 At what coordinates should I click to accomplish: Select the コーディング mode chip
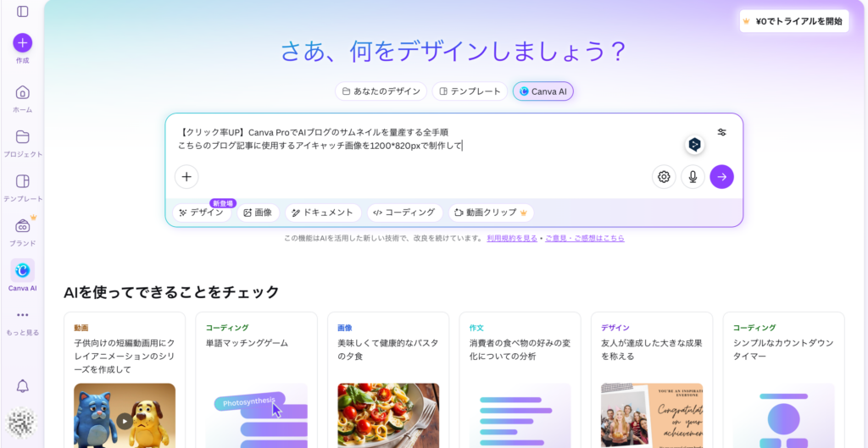pyautogui.click(x=404, y=213)
